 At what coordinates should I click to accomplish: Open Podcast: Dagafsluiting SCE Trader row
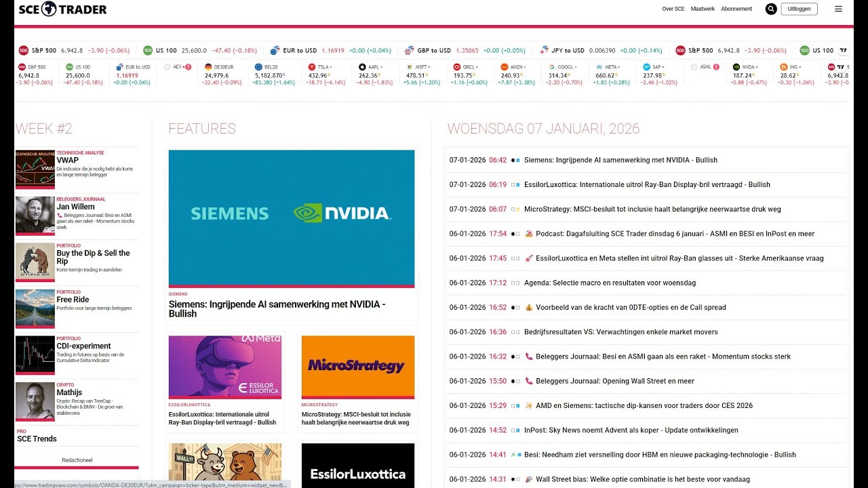[x=647, y=234]
